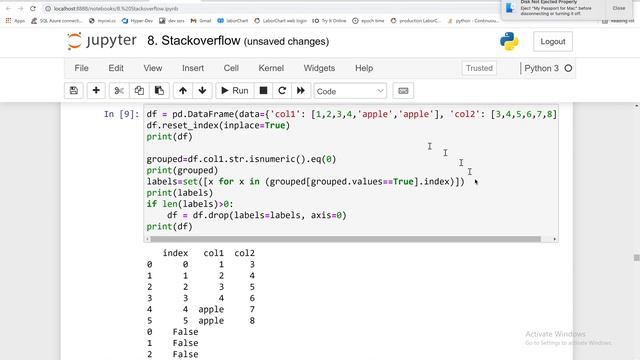The height and width of the screenshot is (360, 640).
Task: Rename the notebook title 8. Stackoverflow
Action: [194, 41]
